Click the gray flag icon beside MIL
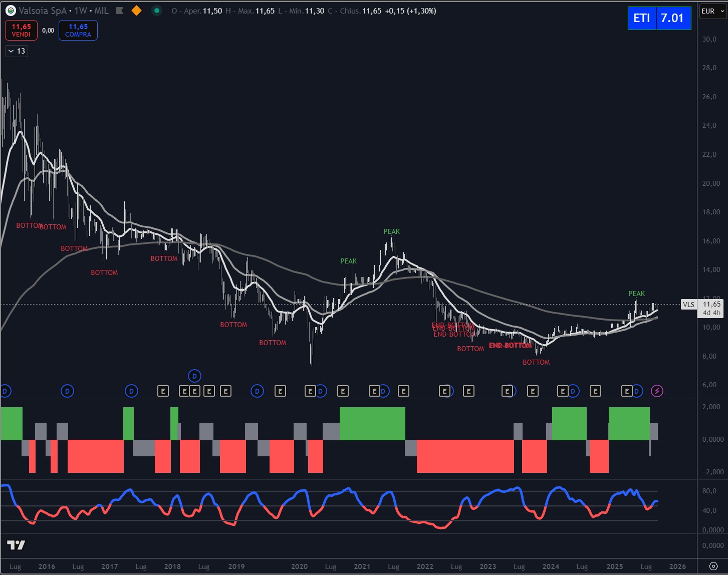728x575 pixels. click(x=120, y=11)
